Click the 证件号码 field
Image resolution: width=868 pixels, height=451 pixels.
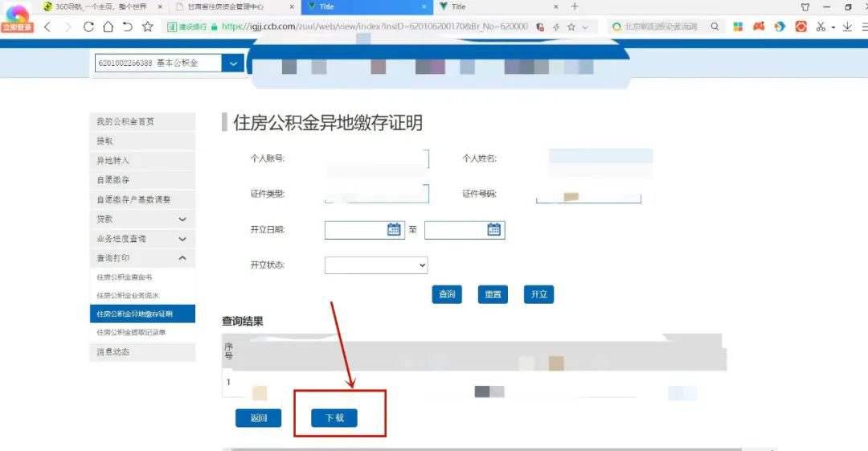pyautogui.click(x=588, y=194)
